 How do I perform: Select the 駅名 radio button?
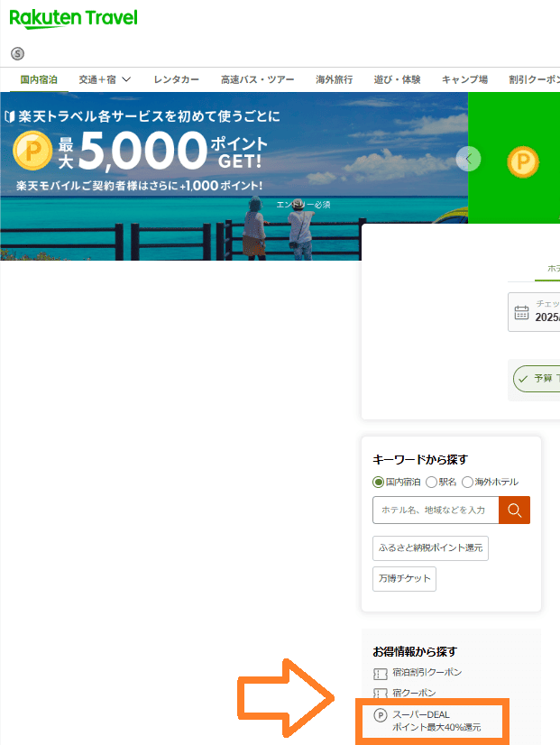(x=431, y=483)
